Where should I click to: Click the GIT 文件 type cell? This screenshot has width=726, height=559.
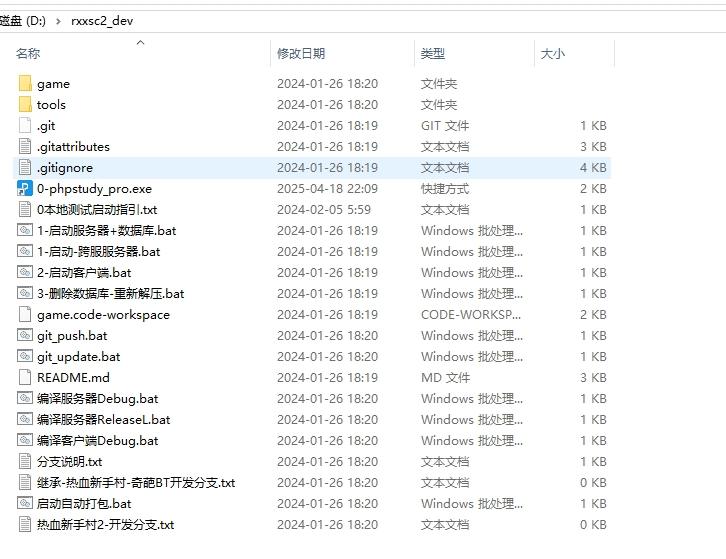click(444, 126)
